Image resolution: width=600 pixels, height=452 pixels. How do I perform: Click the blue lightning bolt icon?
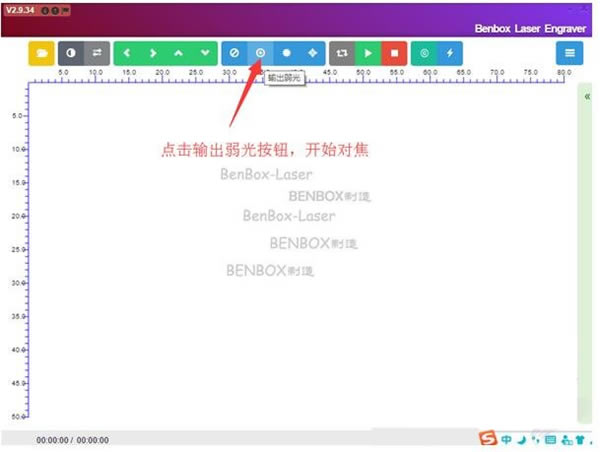(x=450, y=53)
